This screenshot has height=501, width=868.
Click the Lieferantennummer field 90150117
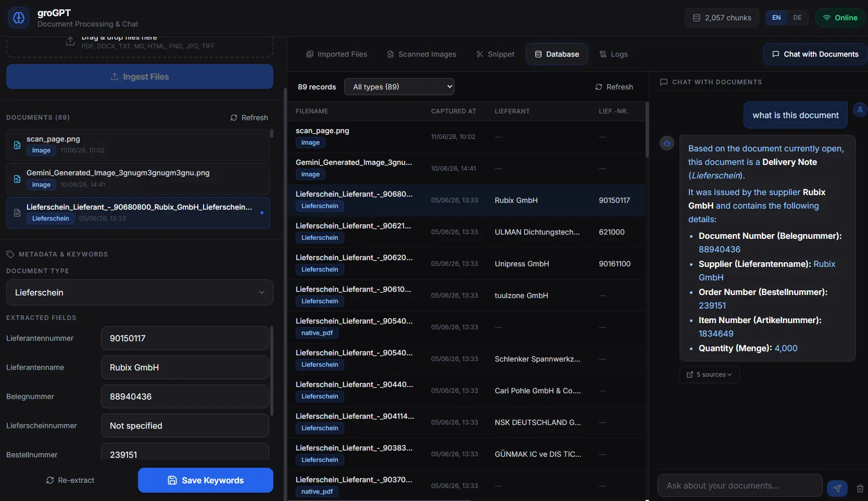pyautogui.click(x=185, y=338)
